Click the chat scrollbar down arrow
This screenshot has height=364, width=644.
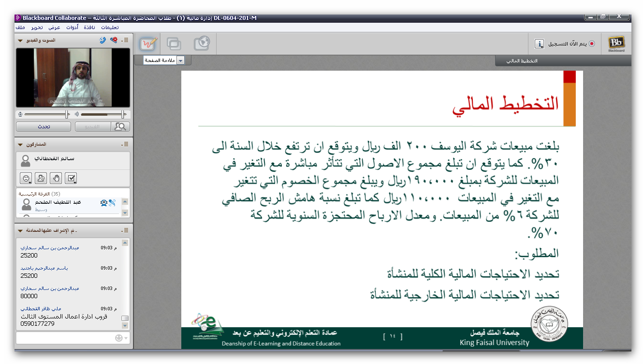[x=125, y=326]
